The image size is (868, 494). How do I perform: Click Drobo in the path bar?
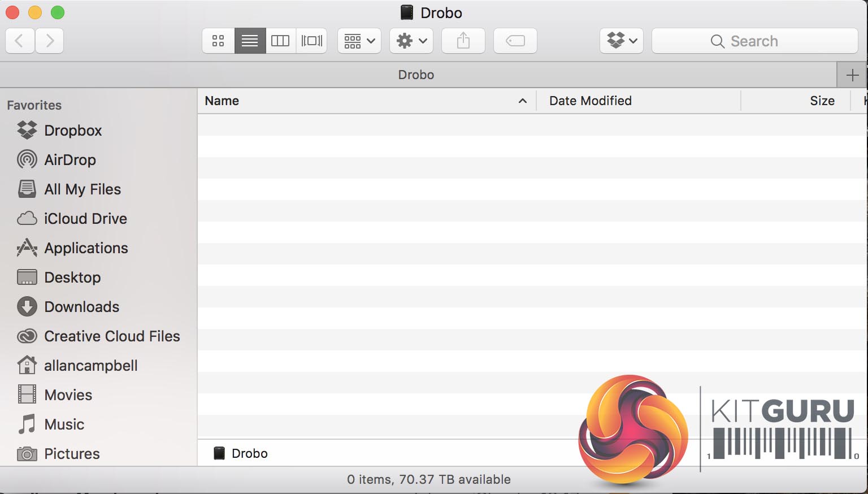pyautogui.click(x=241, y=453)
